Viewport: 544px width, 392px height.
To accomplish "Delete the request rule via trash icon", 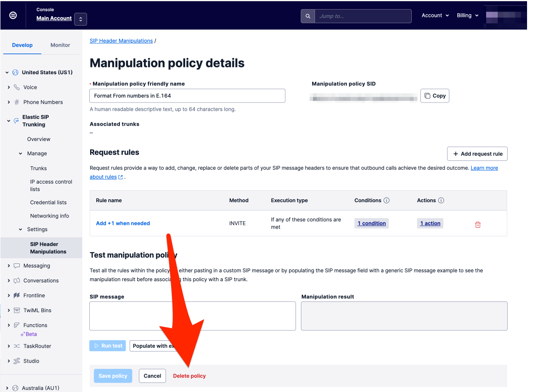I will point(477,224).
